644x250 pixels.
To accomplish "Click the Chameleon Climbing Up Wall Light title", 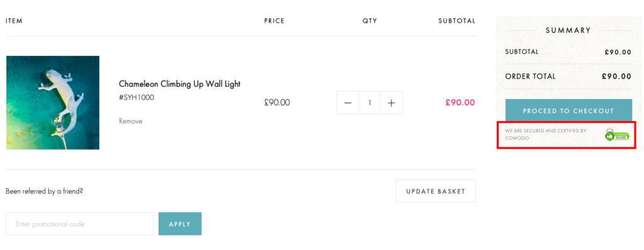I will [179, 84].
